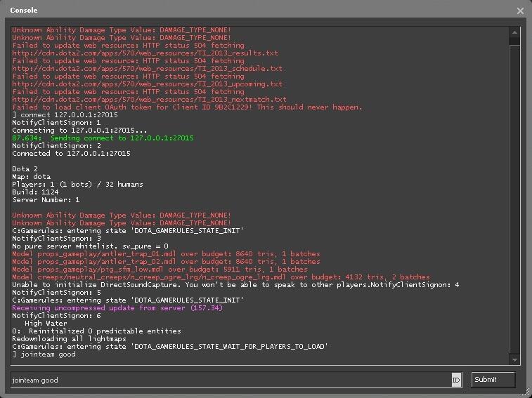Click the TI_2013_schedule.txt URL line
532x398 pixels.
[x=147, y=69]
